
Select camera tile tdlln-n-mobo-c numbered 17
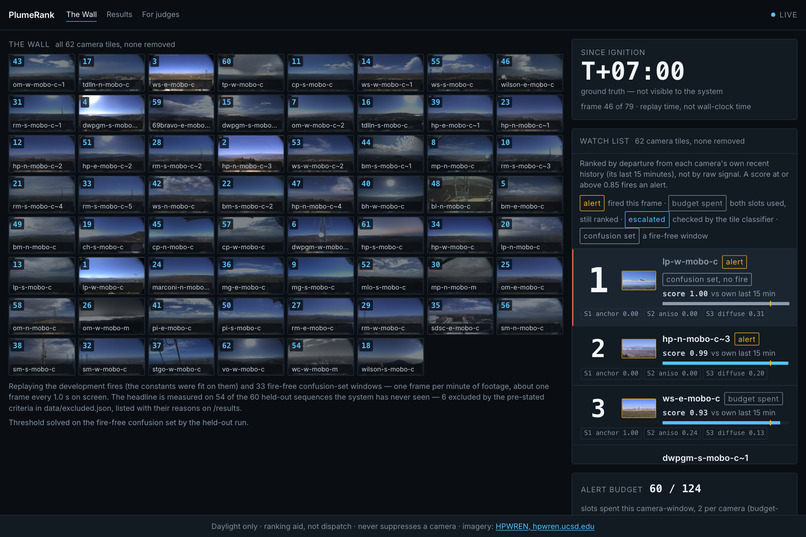click(112, 72)
